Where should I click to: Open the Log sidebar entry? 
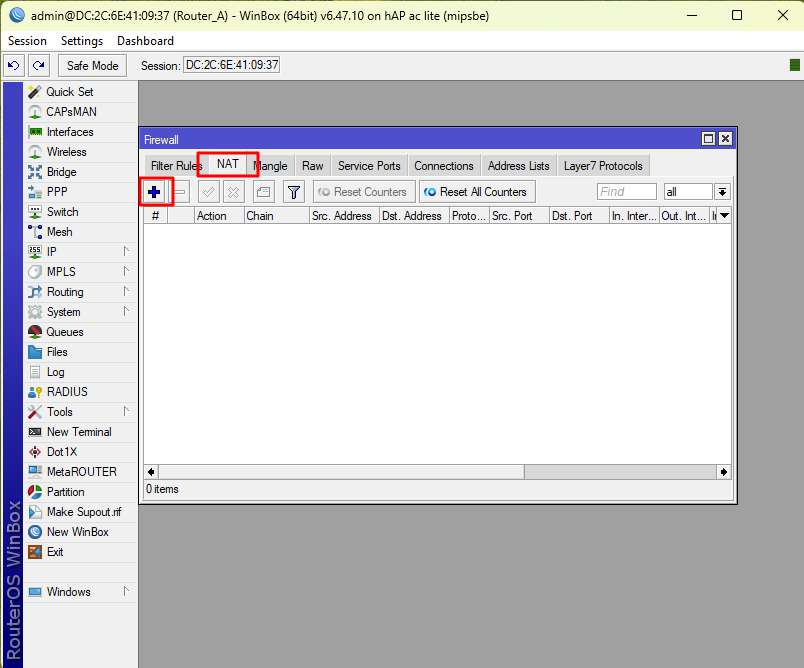pos(55,372)
